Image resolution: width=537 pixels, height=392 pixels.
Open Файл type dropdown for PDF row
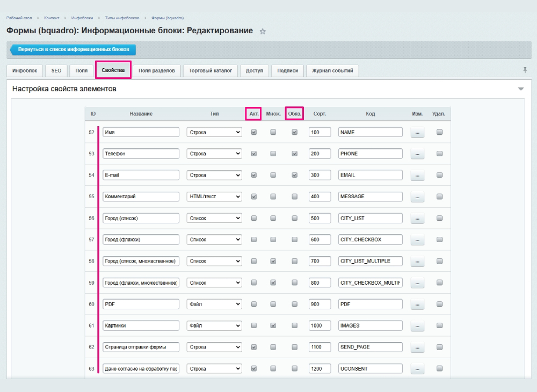click(x=214, y=304)
